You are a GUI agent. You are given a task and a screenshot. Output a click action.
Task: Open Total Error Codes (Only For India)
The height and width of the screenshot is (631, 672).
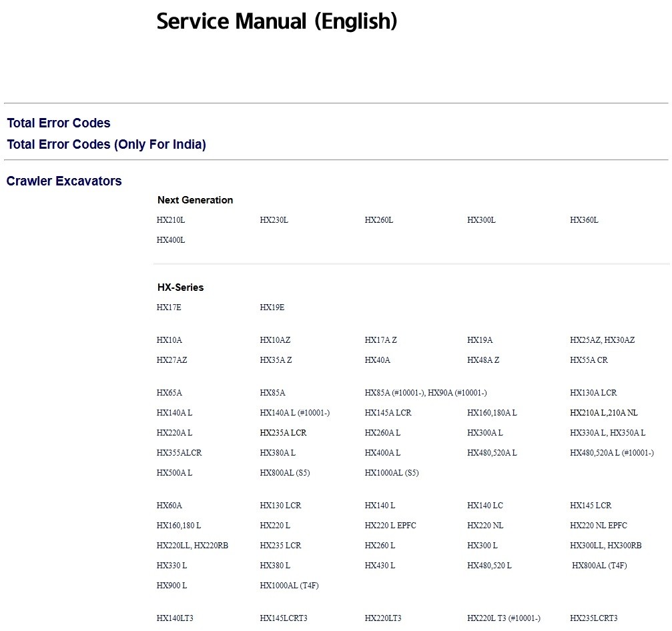click(106, 145)
